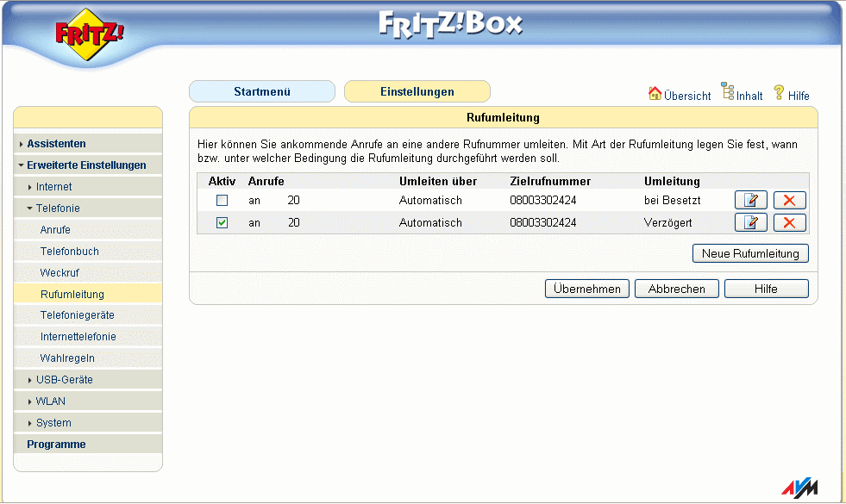Open the Inhalt tree icon
846x504 pixels.
728,91
